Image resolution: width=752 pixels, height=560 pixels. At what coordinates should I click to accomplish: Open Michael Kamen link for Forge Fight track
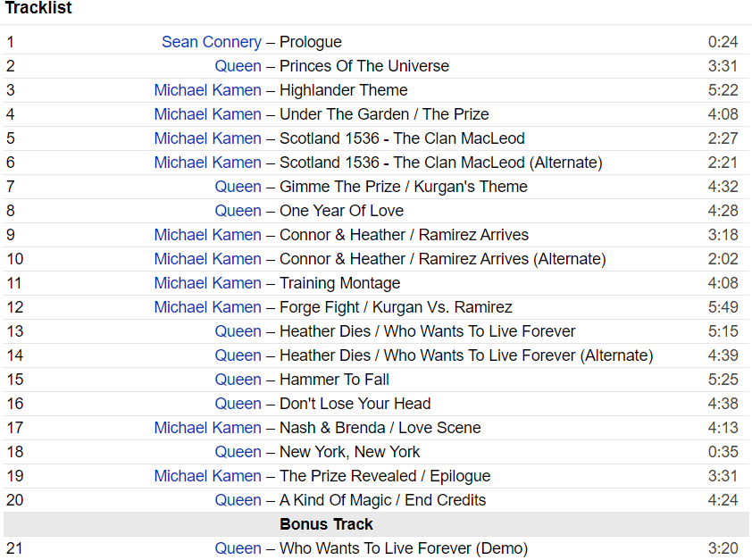207,307
